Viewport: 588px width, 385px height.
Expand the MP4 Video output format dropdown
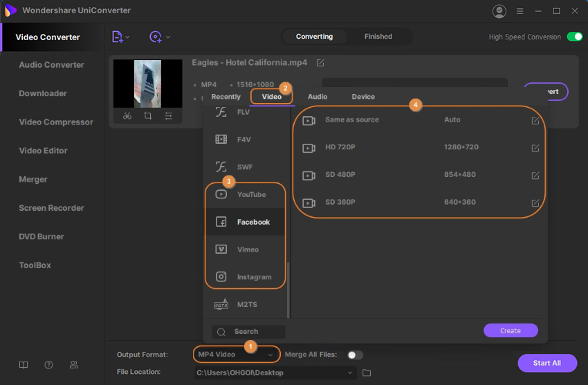tap(270, 355)
